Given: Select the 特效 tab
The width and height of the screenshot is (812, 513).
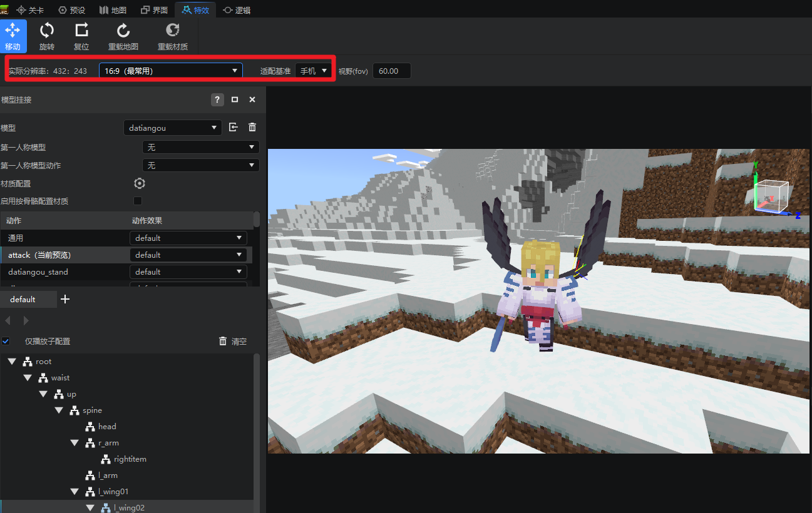Looking at the screenshot, I should pyautogui.click(x=195, y=10).
